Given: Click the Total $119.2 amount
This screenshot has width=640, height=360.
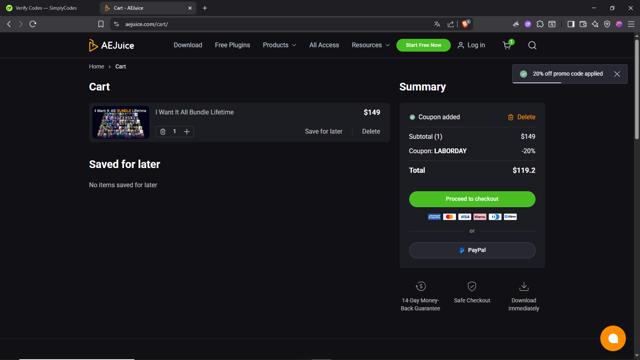Looking at the screenshot, I should 524,170.
